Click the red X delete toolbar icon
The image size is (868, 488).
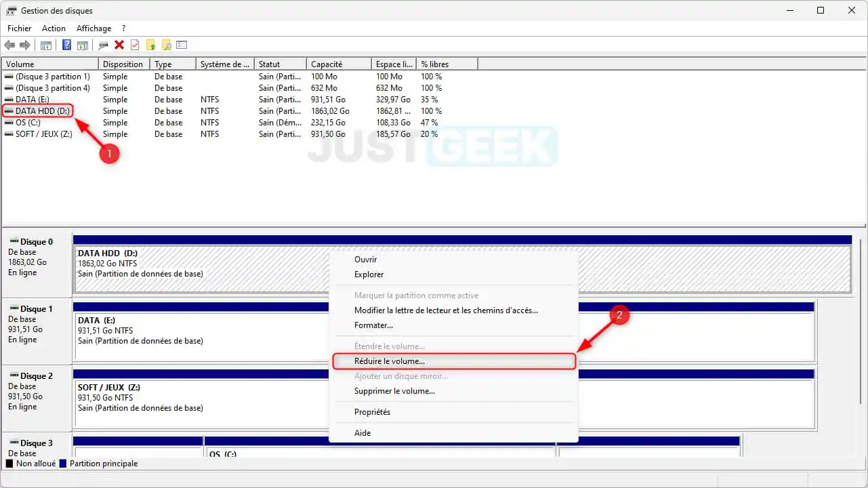pyautogui.click(x=119, y=45)
